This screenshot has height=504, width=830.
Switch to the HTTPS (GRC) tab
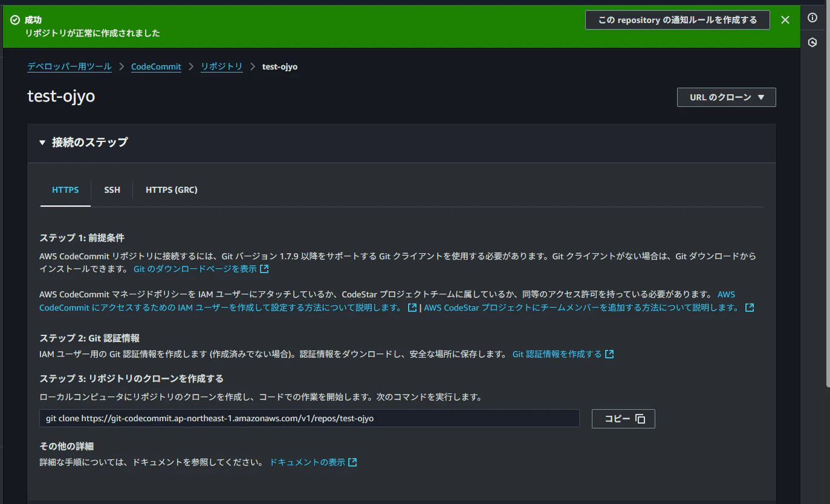(171, 189)
